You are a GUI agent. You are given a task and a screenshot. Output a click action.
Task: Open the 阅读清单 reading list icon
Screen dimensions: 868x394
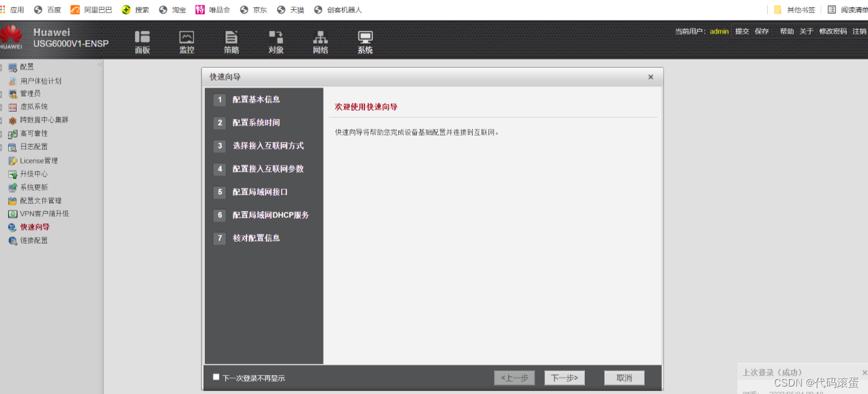(831, 10)
